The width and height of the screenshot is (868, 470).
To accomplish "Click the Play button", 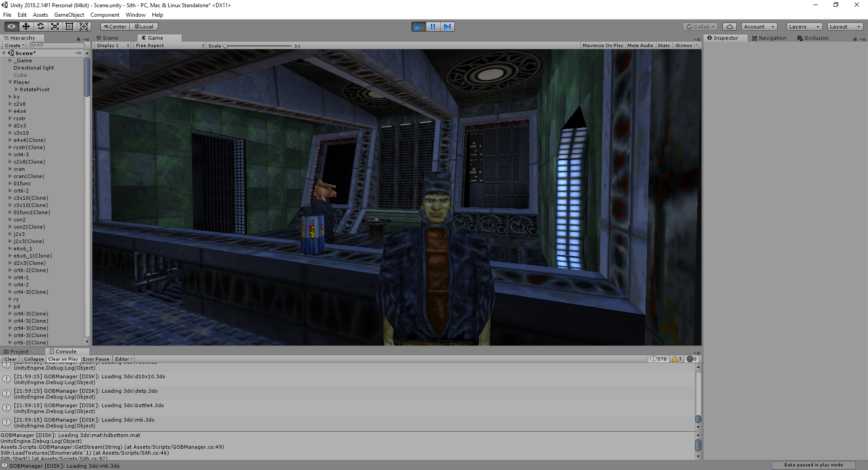I will point(418,27).
